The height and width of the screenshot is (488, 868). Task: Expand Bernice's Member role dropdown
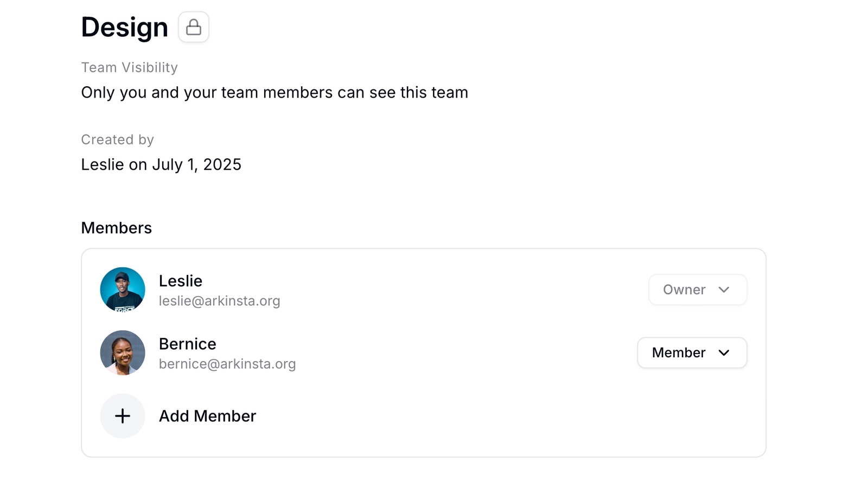692,352
